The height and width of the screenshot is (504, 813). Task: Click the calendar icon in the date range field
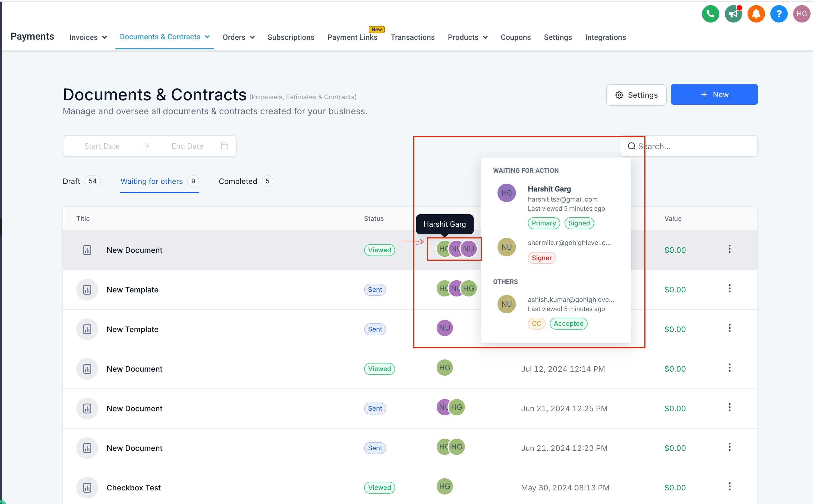coord(225,146)
